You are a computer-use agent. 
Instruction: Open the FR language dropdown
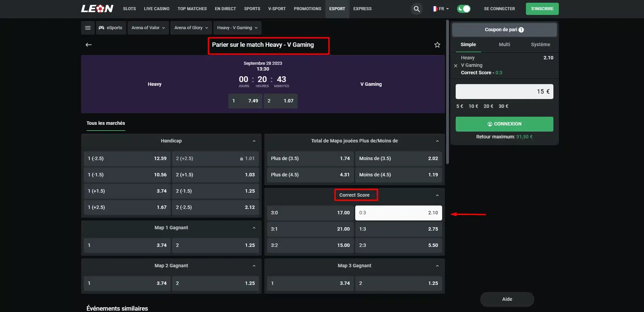tap(440, 9)
